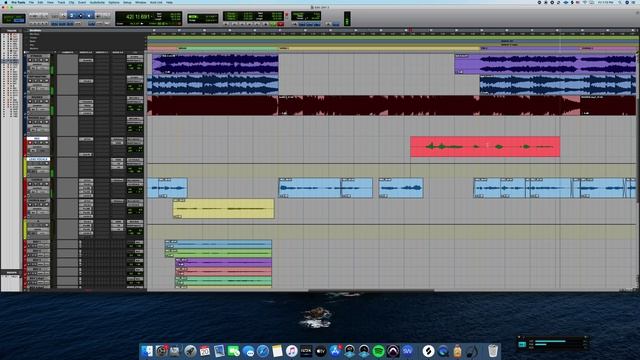Open Apple TV from the Dock
Screen dimensions: 640x360
(x=321, y=351)
